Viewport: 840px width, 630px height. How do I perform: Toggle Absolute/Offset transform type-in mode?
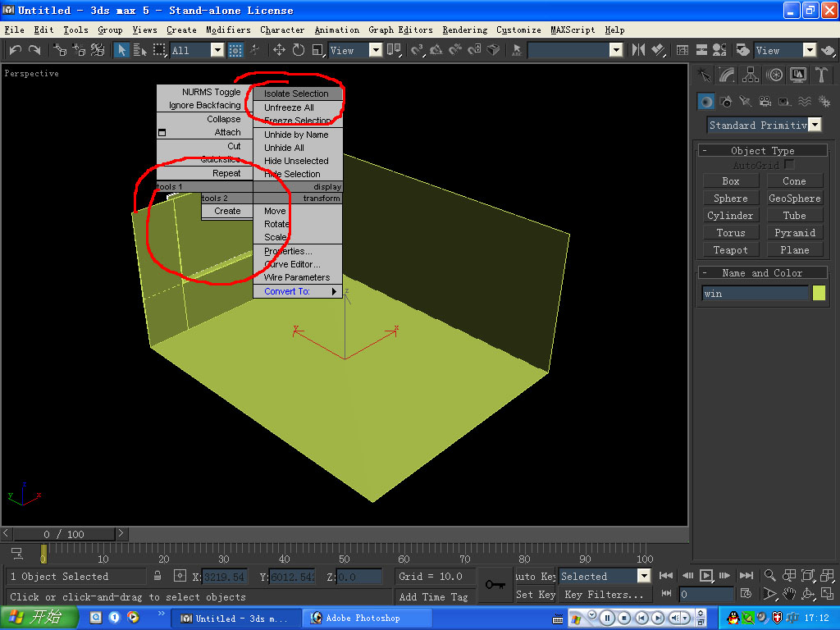point(180,576)
